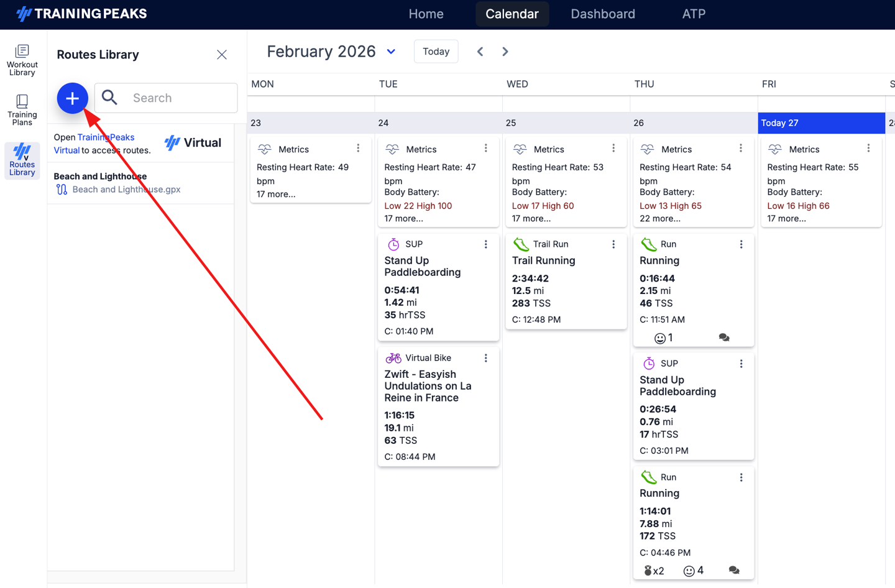
Task: Open the Training Plans sidebar panel
Action: pyautogui.click(x=22, y=110)
